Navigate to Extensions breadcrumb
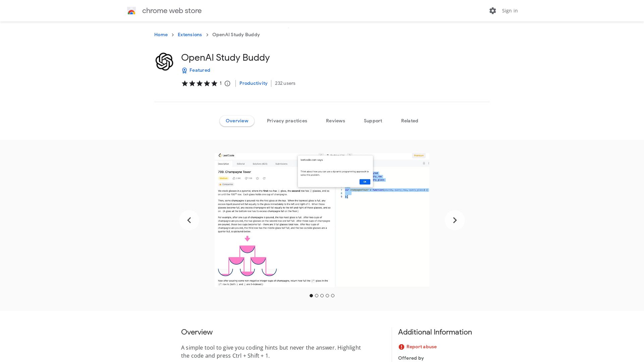This screenshot has height=362, width=644. pyautogui.click(x=190, y=35)
